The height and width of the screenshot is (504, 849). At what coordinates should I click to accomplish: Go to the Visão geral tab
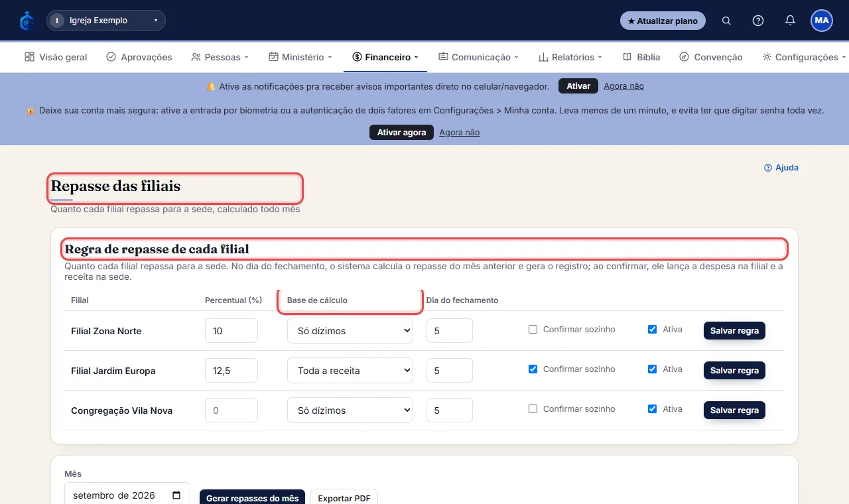click(x=56, y=57)
